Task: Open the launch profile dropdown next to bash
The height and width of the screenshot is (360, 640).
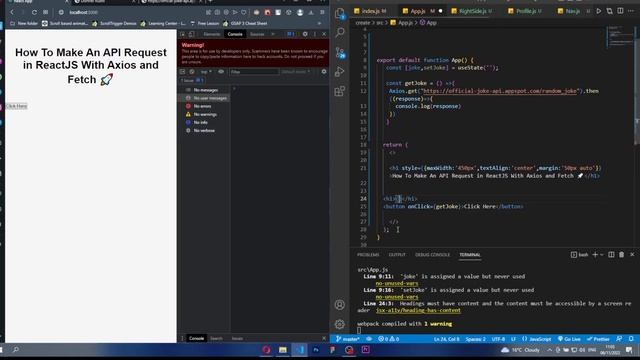Action: [602, 255]
